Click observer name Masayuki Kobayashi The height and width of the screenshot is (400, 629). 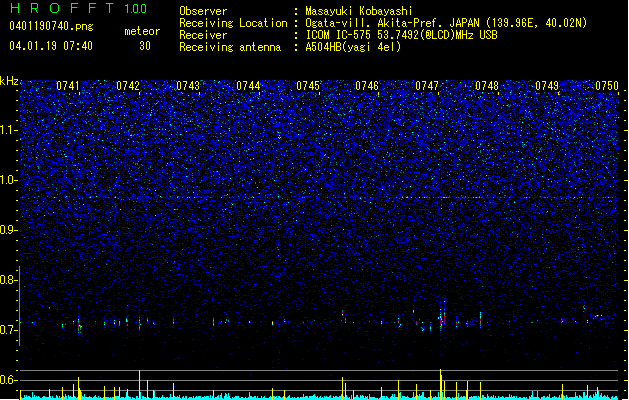point(359,11)
